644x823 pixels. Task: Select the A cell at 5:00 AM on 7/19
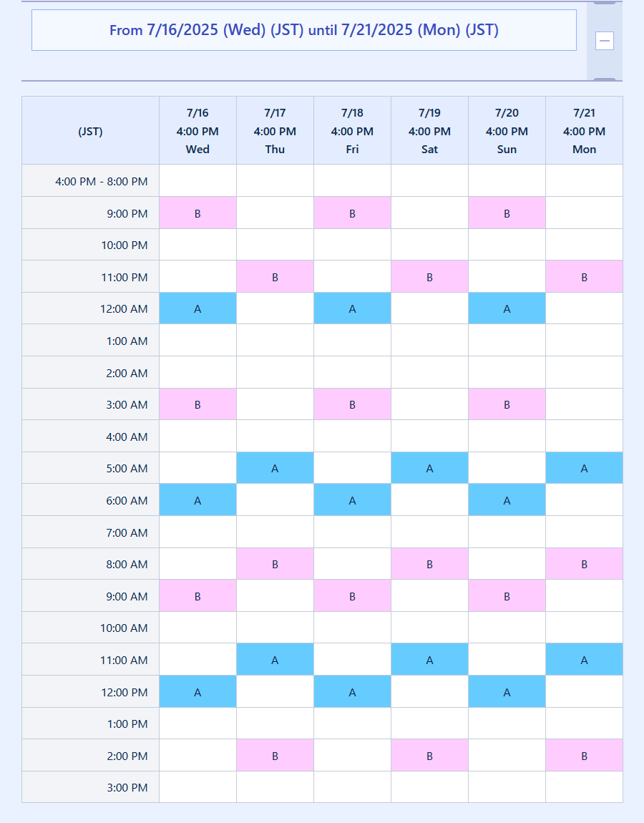[x=429, y=468]
